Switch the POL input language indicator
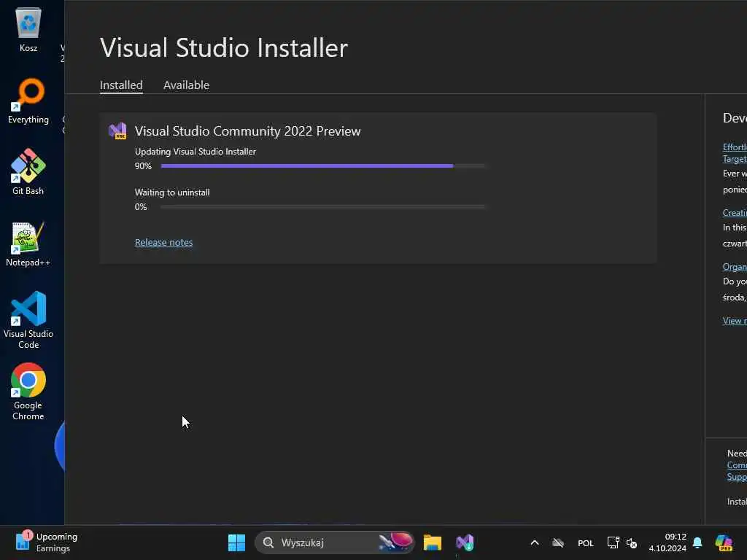Viewport: 747px width, 560px height. (x=586, y=543)
